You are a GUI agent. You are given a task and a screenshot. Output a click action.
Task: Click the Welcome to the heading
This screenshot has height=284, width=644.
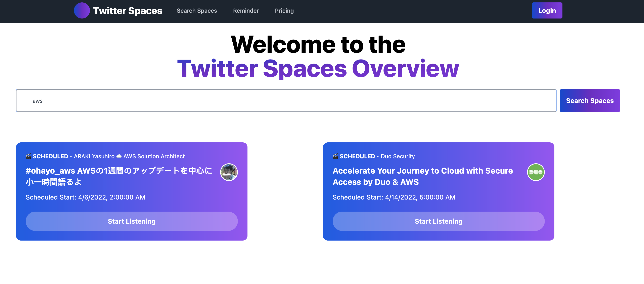pos(318,44)
